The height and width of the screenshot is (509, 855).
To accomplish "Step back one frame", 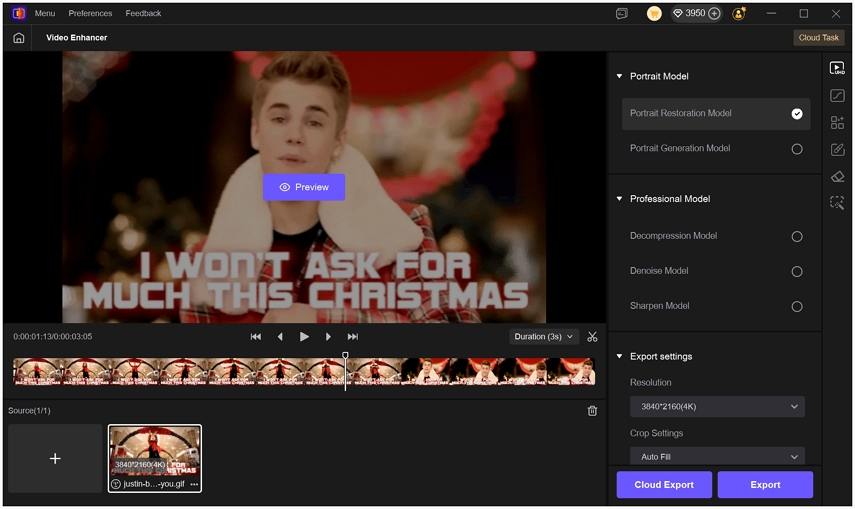I will (x=280, y=337).
